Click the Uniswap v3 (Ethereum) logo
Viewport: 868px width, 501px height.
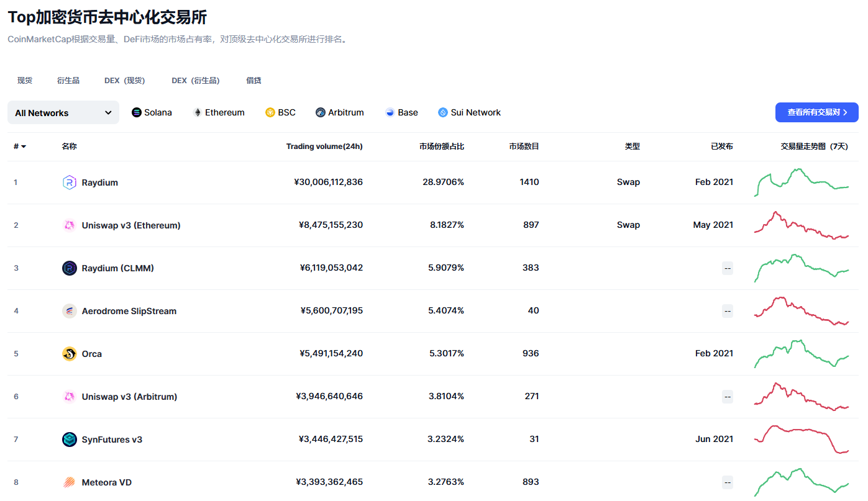pyautogui.click(x=69, y=225)
